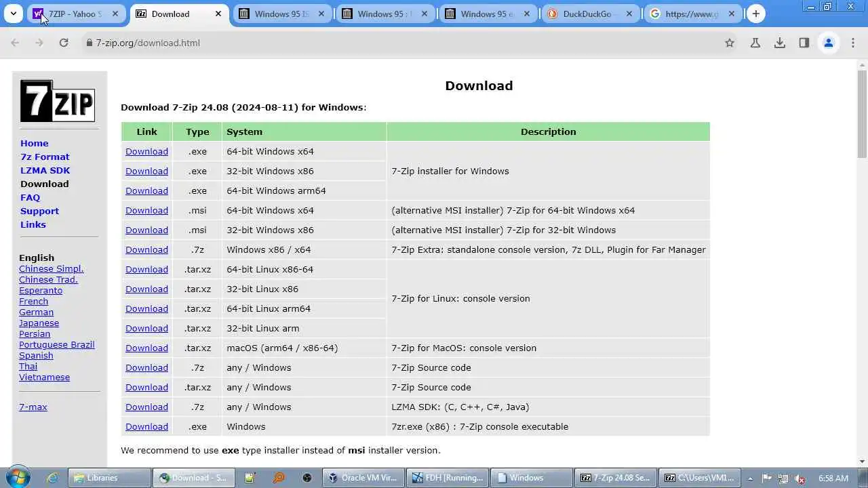Switch language to Chinese Simpl.
The image size is (868, 488).
(x=51, y=268)
